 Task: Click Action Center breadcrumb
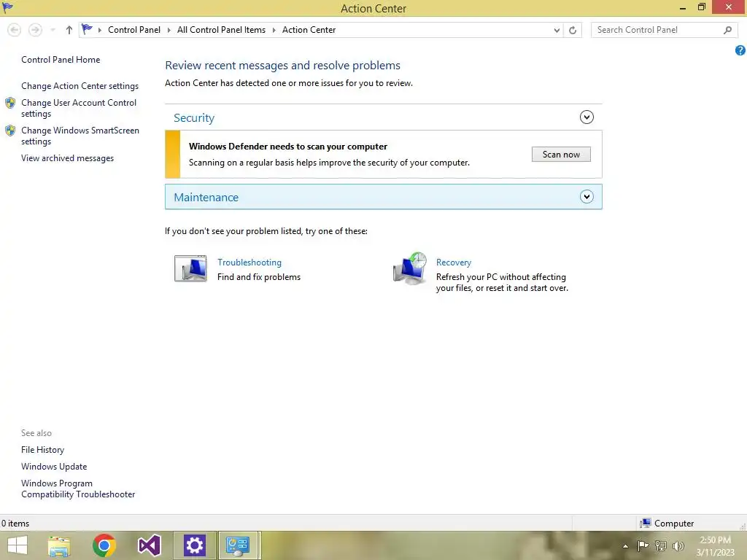tap(309, 30)
